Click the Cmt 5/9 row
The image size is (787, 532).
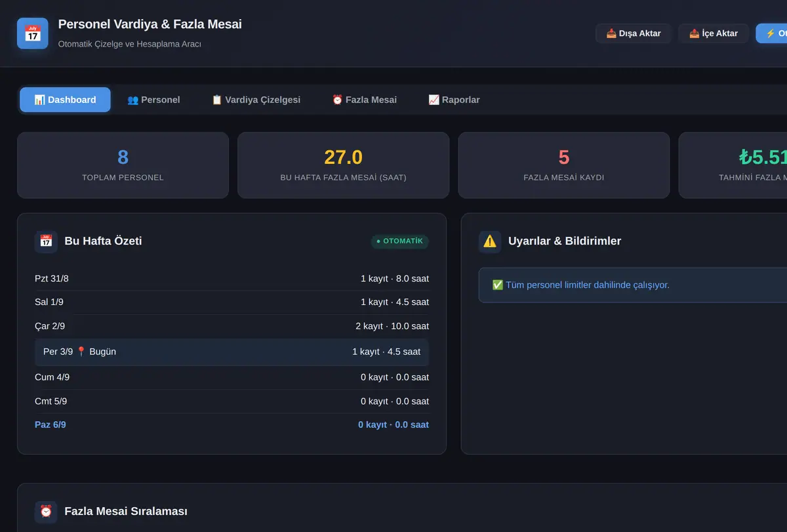tap(232, 401)
